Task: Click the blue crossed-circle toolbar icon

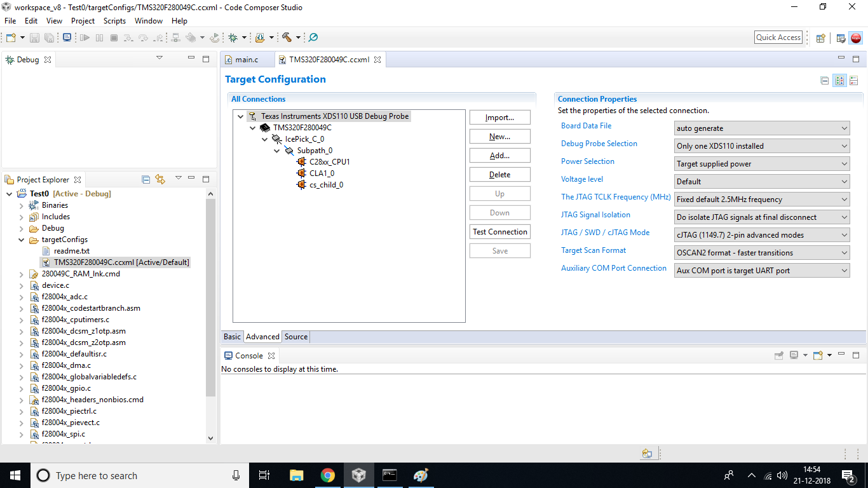Action: [x=313, y=37]
